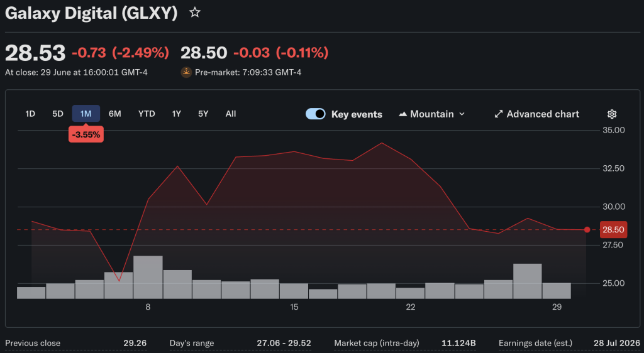The width and height of the screenshot is (644, 353).
Task: Click the 25.00 axis label
Action: [613, 283]
